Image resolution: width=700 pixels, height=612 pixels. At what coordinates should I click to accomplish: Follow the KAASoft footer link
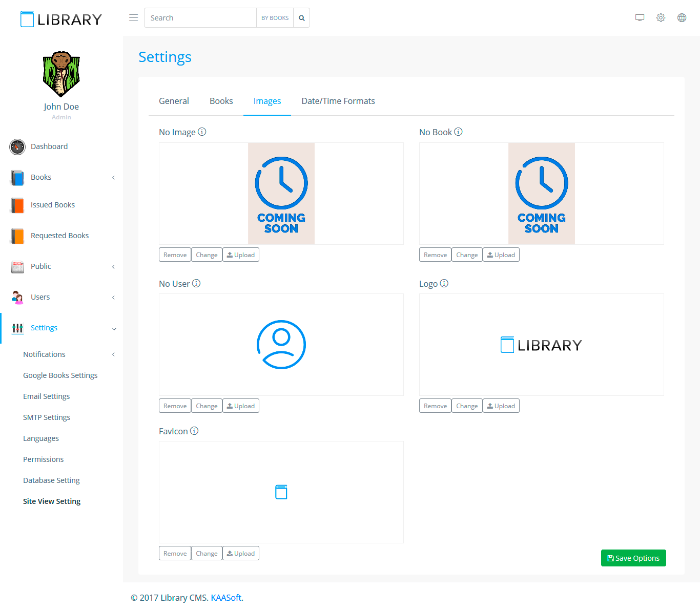pos(226,598)
